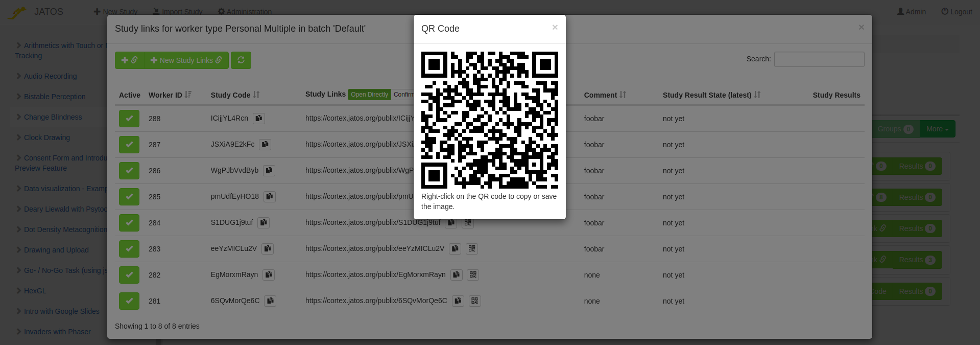The image size is (980, 345).
Task: Toggle active state for worker 288
Action: pos(129,119)
